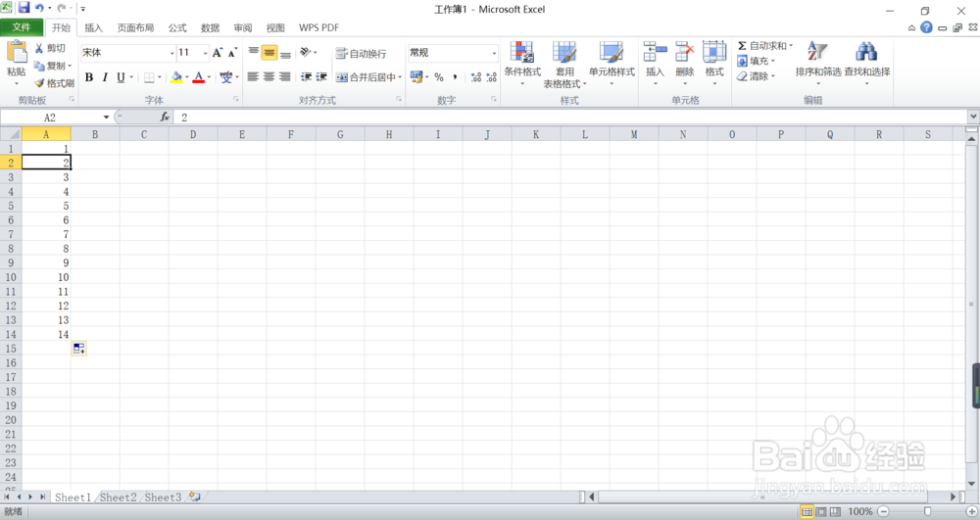The height and width of the screenshot is (520, 980).
Task: Apply the red font color
Action: click(x=199, y=77)
